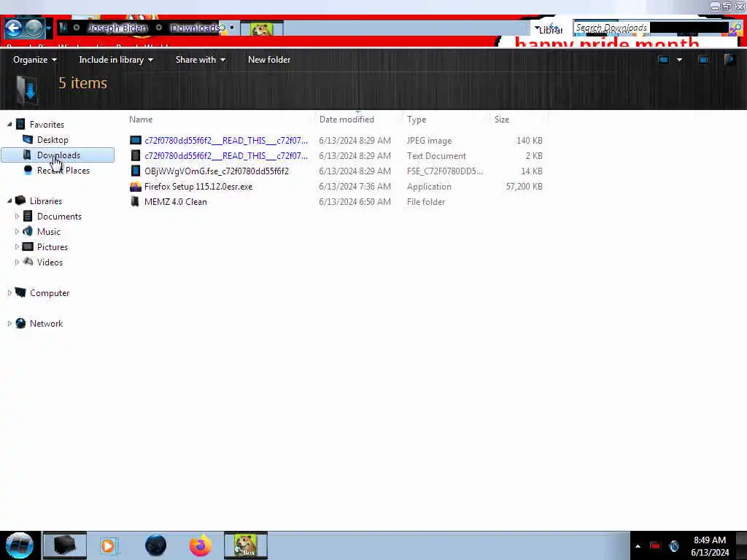This screenshot has width=747, height=560.
Task: Click the READ_THIS Text Document file name
Action: click(x=226, y=156)
